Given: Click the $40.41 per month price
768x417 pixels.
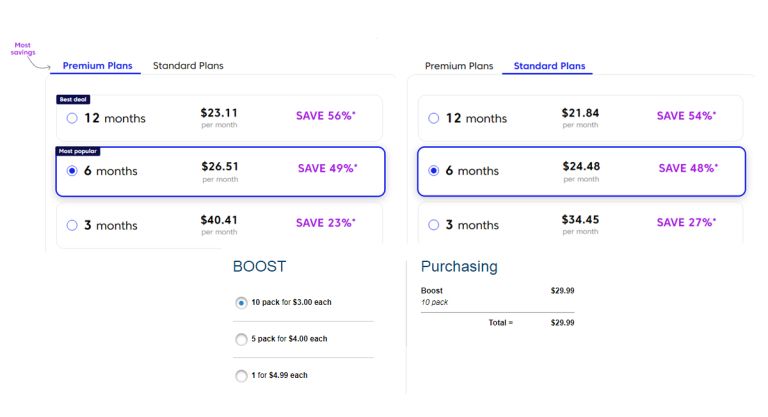Looking at the screenshot, I should [219, 225].
